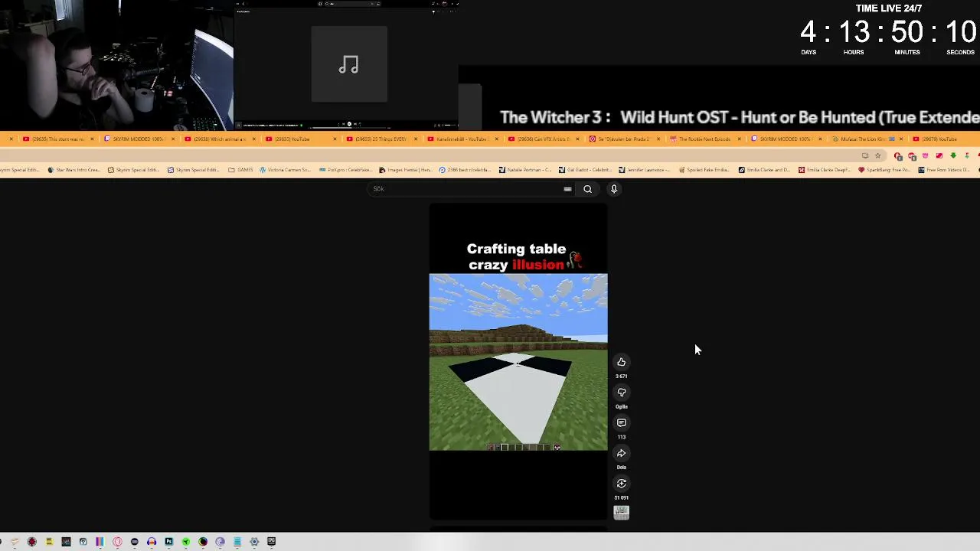Close the 'Can VFX Artists' tab
The height and width of the screenshot is (551, 980).
[577, 139]
